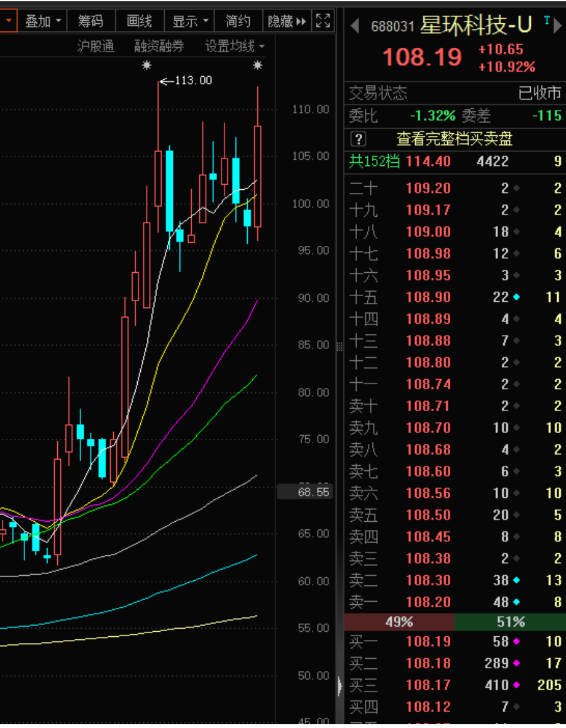Viewport: 566px width, 728px height.
Task: Toggle the 筹码 chip distribution panel
Action: click(91, 21)
